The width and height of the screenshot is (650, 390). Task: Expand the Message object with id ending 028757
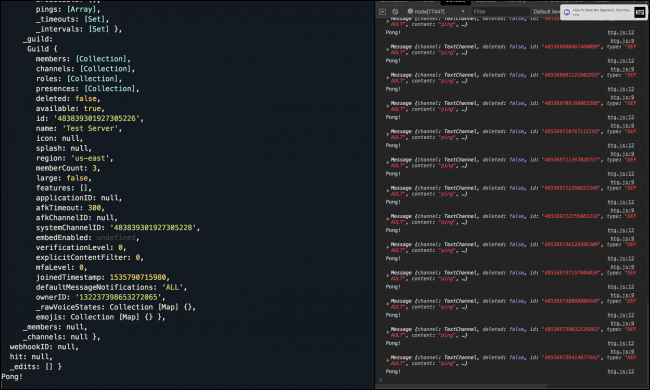[388, 162]
